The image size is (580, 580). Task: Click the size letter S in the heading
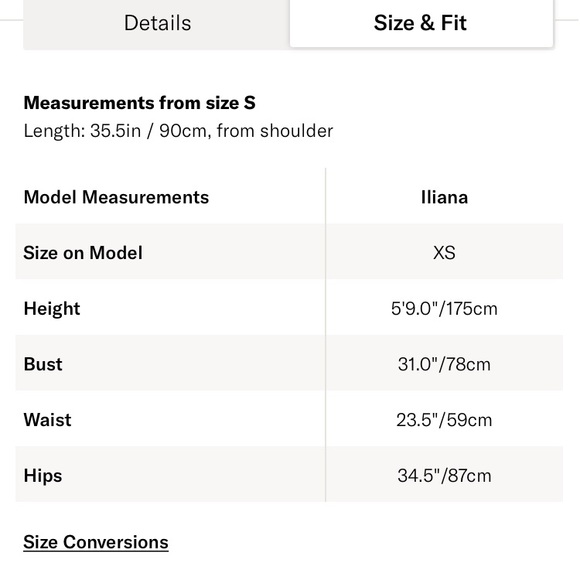250,102
